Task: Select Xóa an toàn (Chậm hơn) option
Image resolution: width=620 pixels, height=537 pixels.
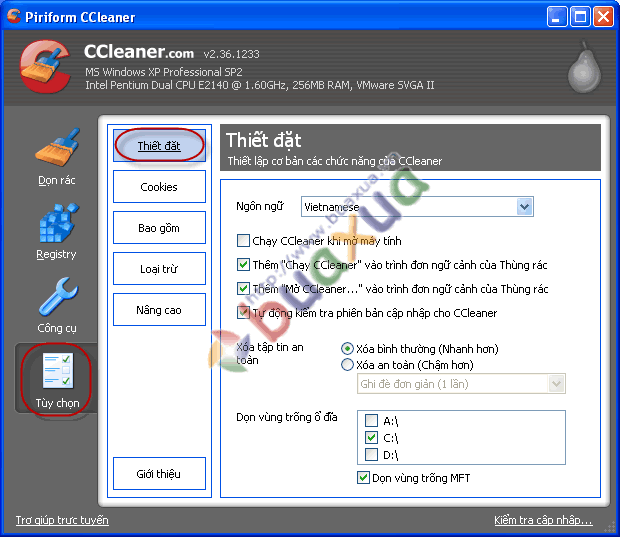Action: [347, 365]
